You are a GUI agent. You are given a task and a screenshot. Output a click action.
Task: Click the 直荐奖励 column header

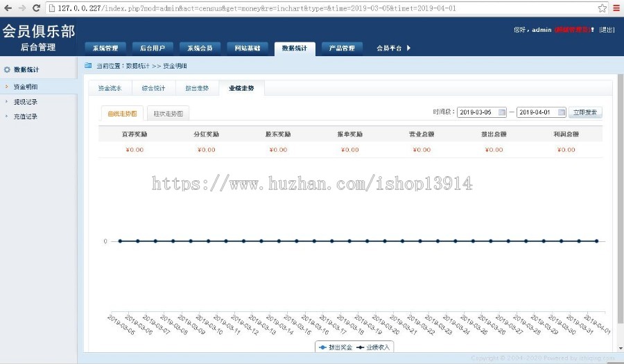135,134
